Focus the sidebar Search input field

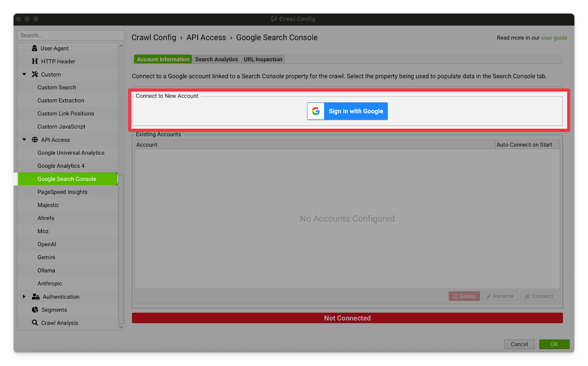click(71, 35)
